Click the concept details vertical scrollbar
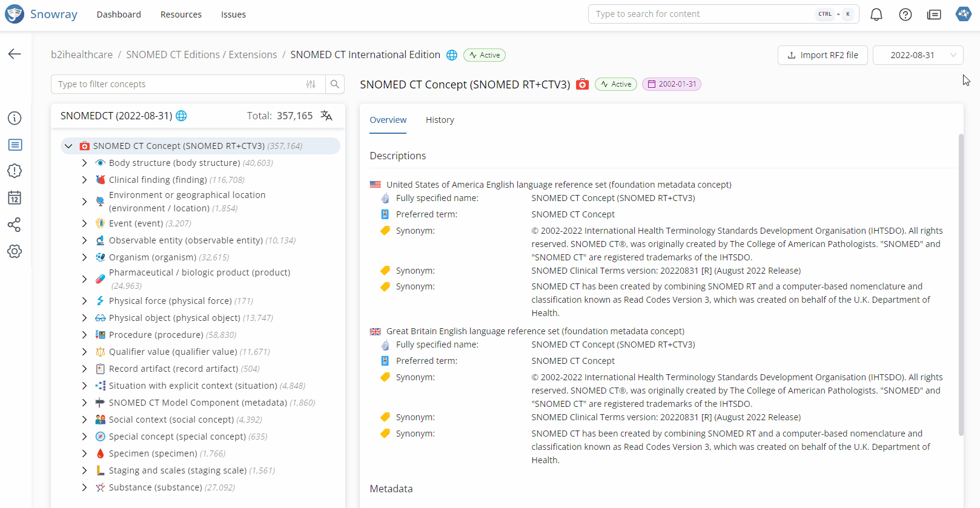This screenshot has height=508, width=980. 961,285
